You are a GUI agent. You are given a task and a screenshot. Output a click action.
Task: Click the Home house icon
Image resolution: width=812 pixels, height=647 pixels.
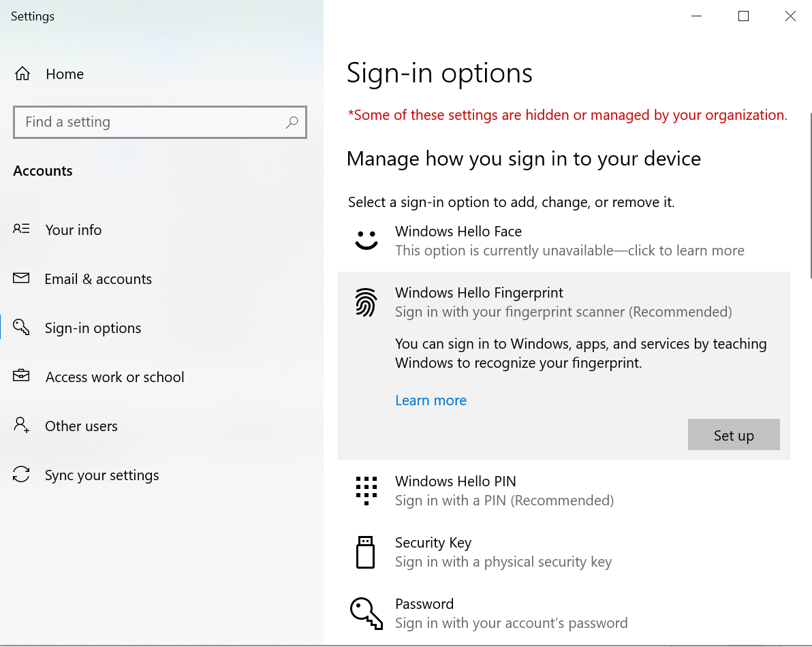click(x=22, y=74)
